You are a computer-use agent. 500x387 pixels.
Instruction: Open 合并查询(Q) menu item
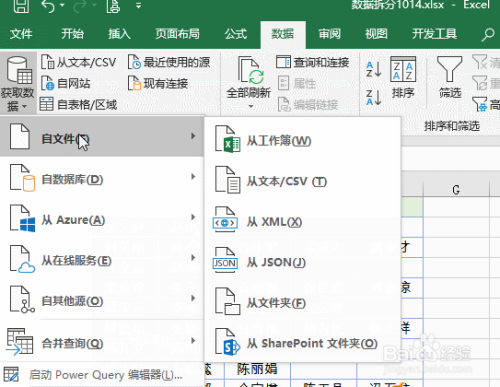102,341
